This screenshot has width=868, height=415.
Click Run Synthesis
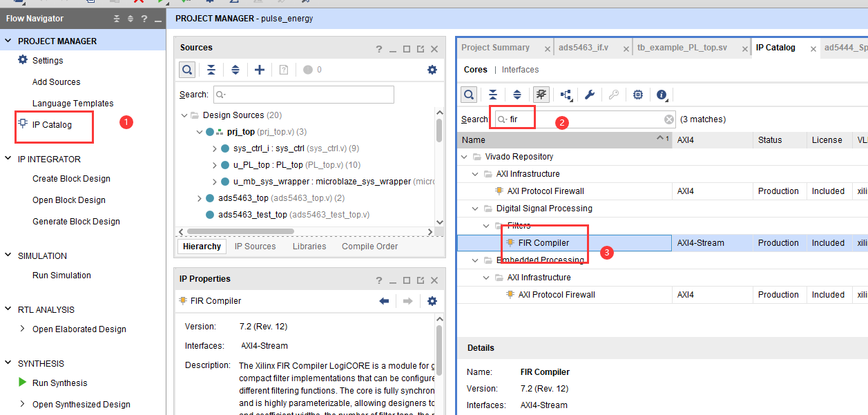click(60, 383)
